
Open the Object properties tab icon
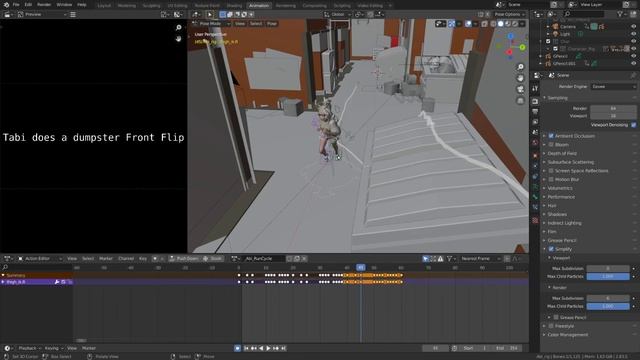pos(535,156)
